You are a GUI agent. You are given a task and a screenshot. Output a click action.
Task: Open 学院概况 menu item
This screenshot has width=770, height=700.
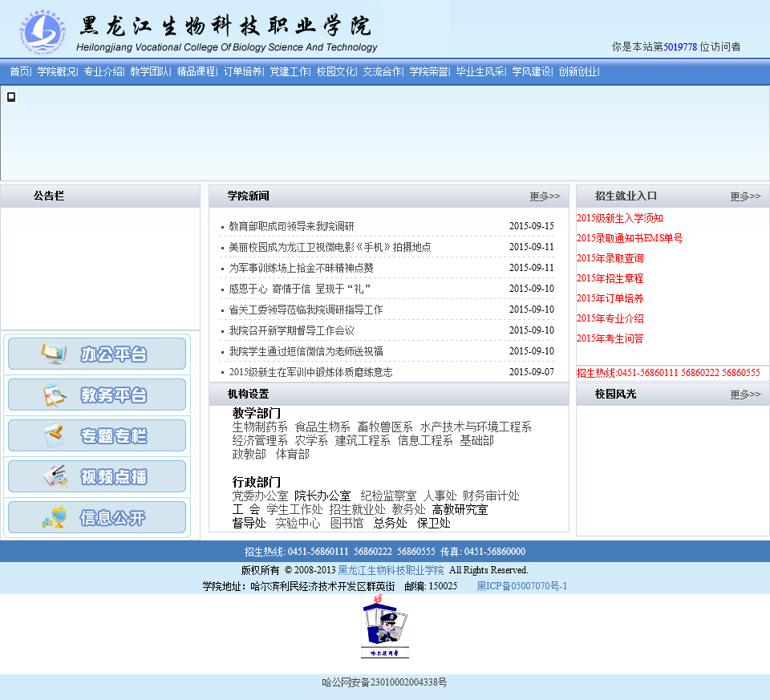(56, 71)
